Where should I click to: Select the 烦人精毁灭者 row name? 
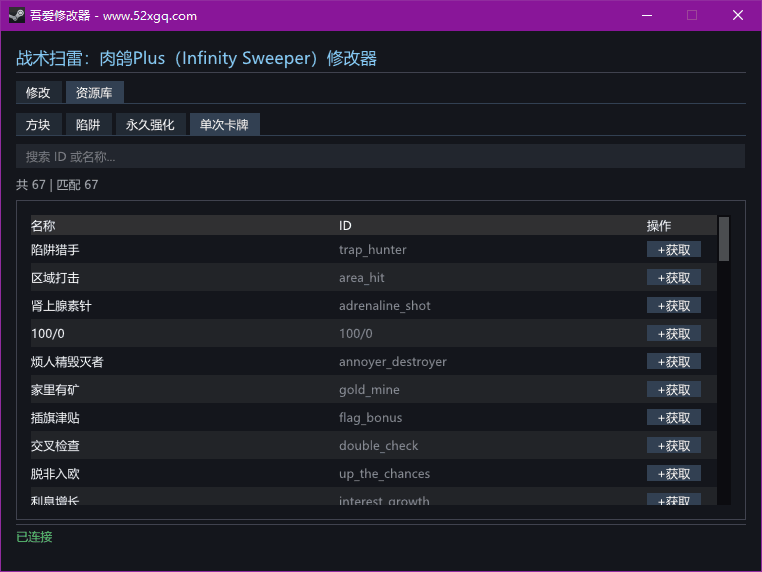(67, 362)
